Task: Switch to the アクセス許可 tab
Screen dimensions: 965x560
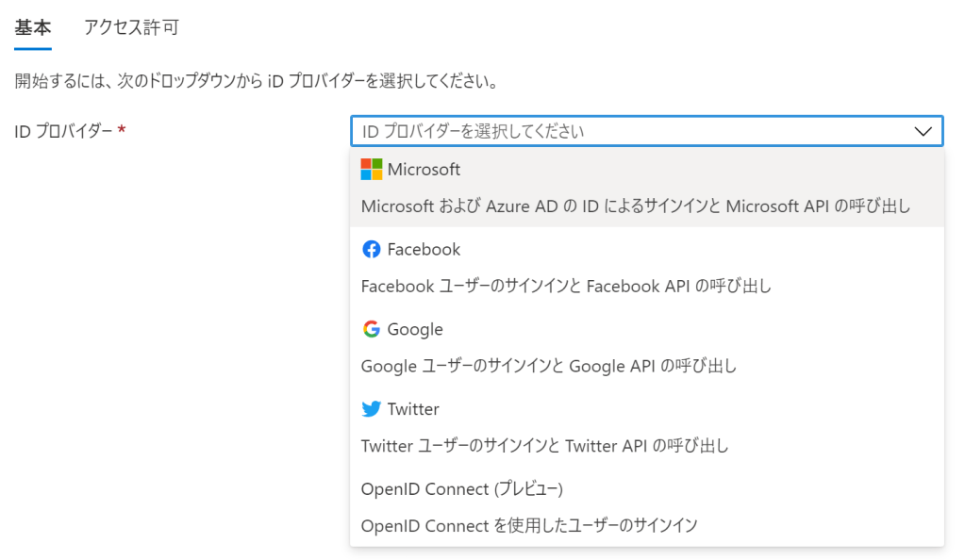Action: [x=131, y=27]
